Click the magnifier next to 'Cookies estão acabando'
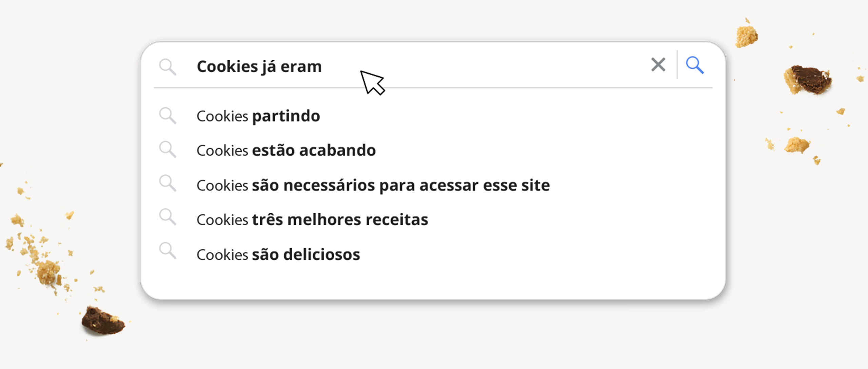This screenshot has height=369, width=868. (x=167, y=150)
